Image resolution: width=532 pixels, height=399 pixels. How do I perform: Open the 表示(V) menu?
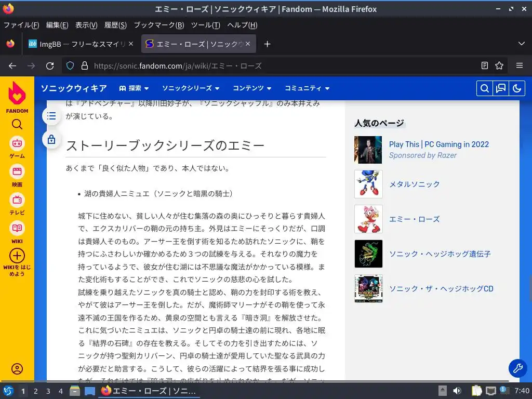(86, 25)
